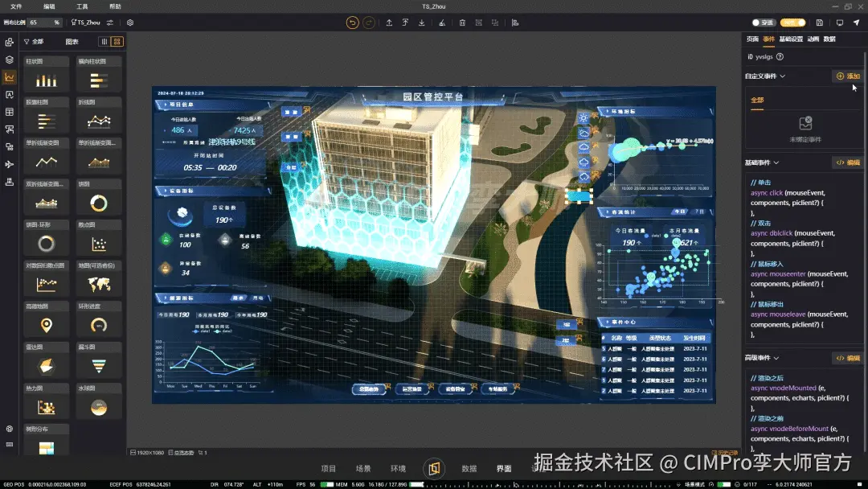Image resolution: width=868 pixels, height=489 pixels.
Task: Click the upload arrow icon in toolbar
Action: pos(389,23)
